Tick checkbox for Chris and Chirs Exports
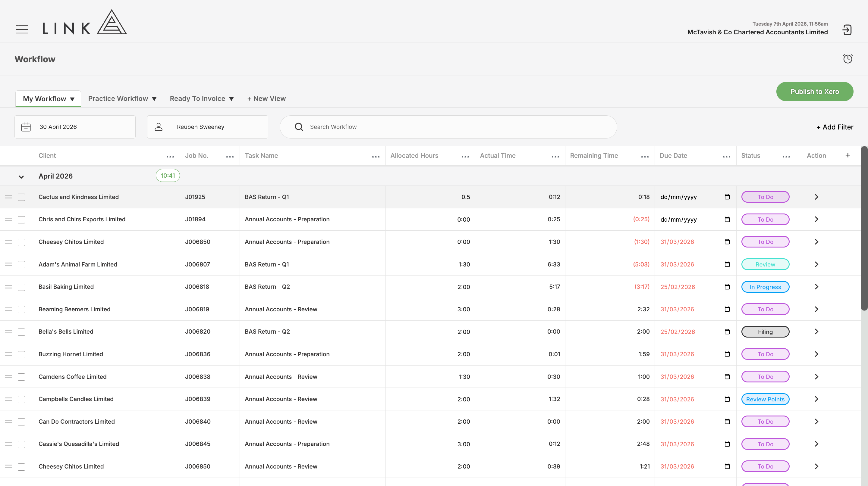 21,220
